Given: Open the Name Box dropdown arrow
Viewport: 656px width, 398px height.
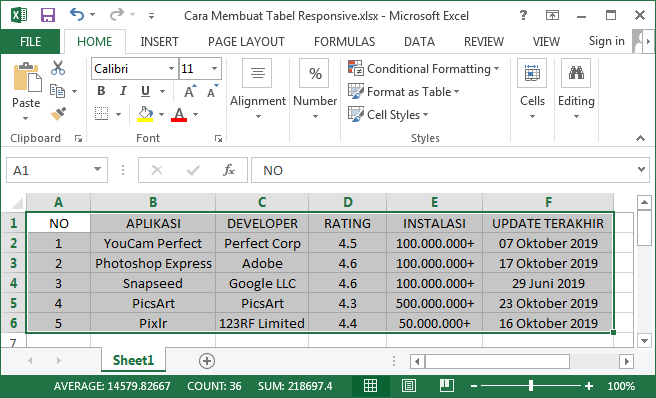Looking at the screenshot, I should [x=97, y=169].
